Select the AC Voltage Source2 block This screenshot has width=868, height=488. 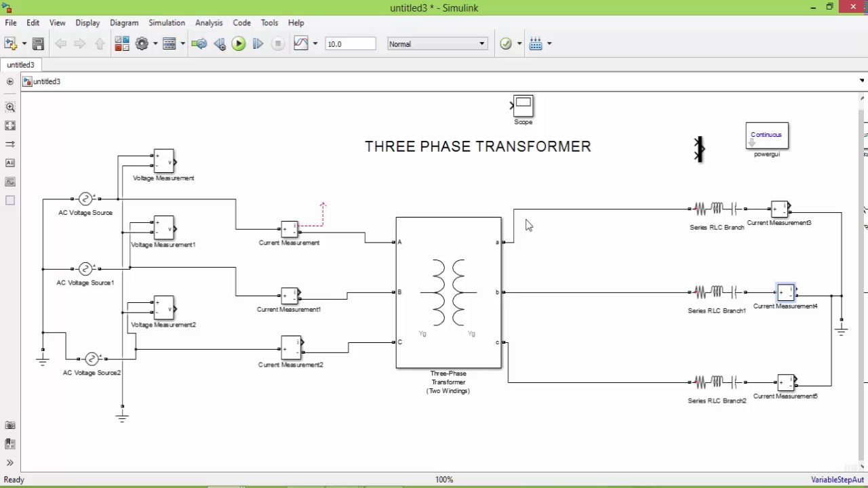92,359
